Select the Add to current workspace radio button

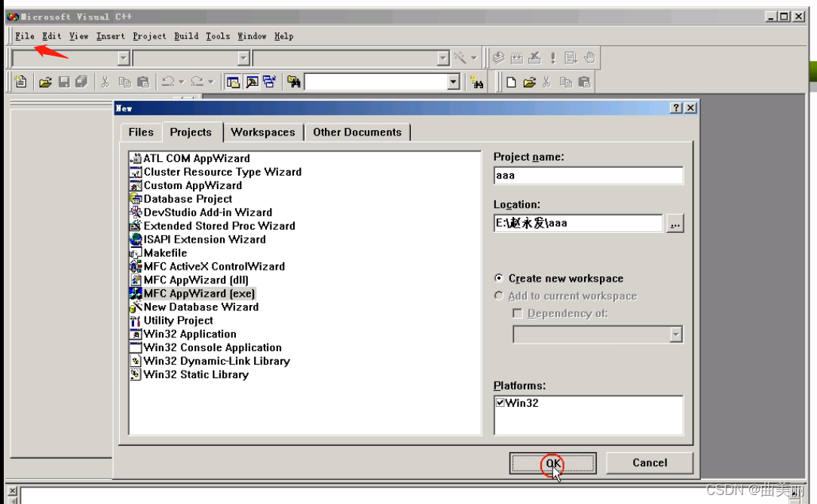click(x=499, y=296)
